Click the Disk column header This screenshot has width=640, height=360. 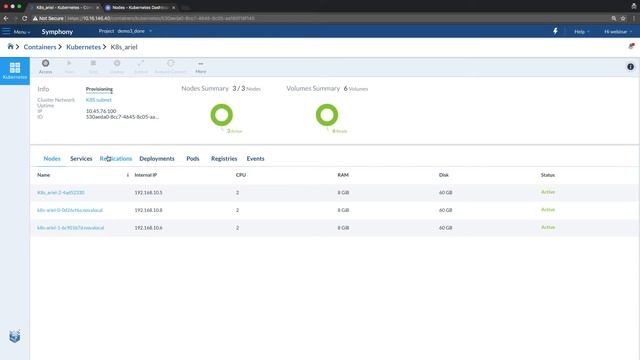coord(444,175)
